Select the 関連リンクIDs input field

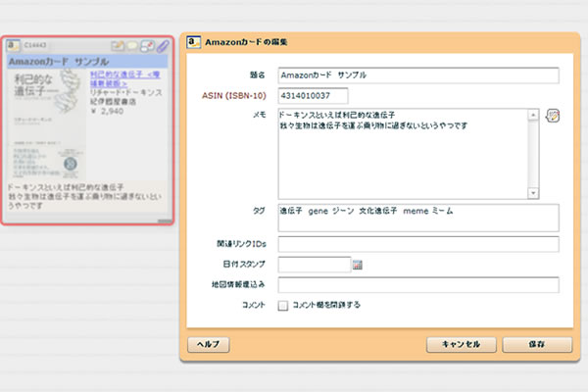(x=417, y=244)
